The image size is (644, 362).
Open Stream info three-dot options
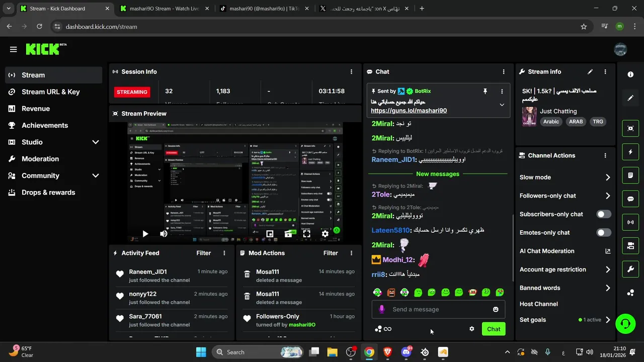tap(605, 72)
